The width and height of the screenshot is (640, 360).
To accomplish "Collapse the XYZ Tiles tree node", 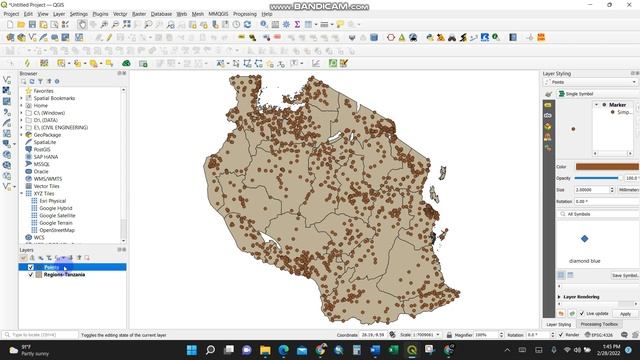I will 22,193.
